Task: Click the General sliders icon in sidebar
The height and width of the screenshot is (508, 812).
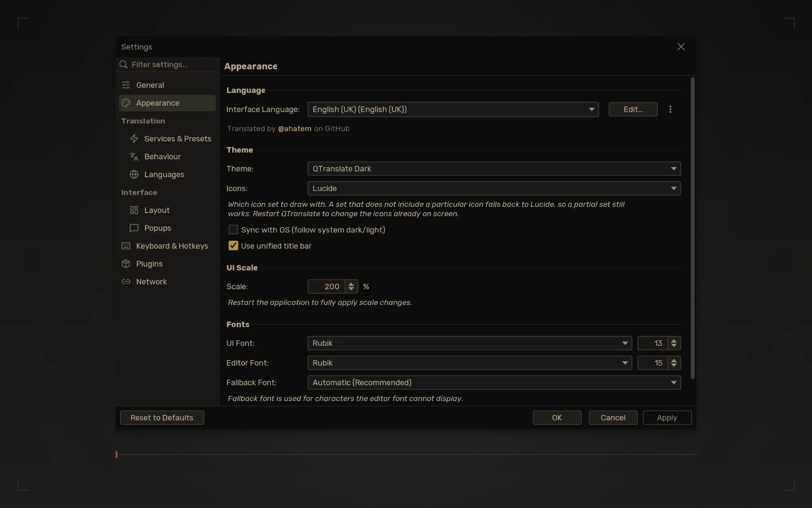Action: 126,85
